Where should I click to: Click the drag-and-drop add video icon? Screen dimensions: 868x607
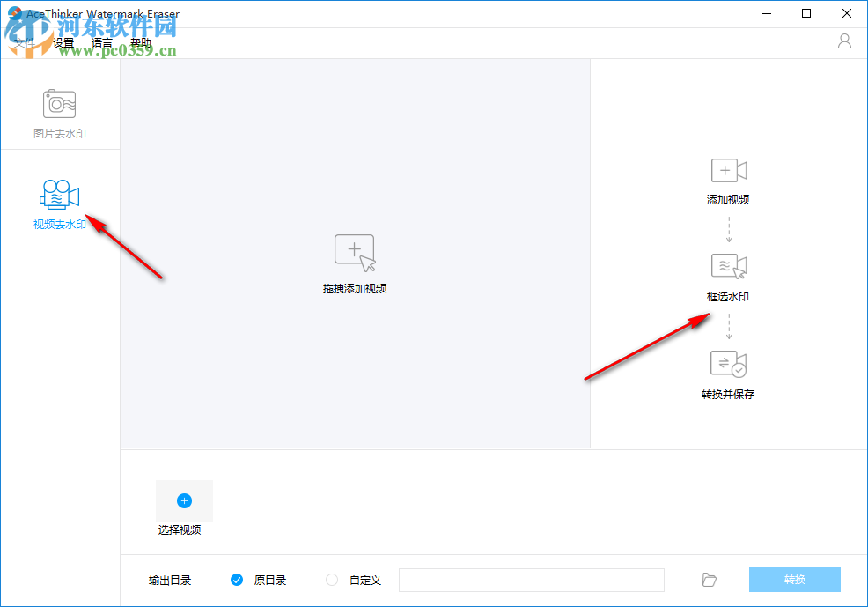[355, 249]
